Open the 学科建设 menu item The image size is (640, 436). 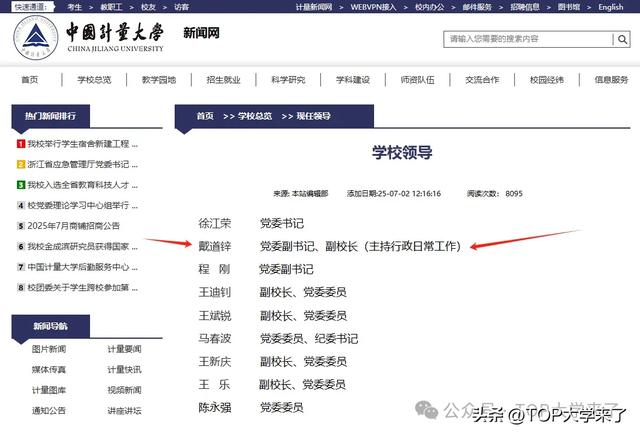coord(353,80)
